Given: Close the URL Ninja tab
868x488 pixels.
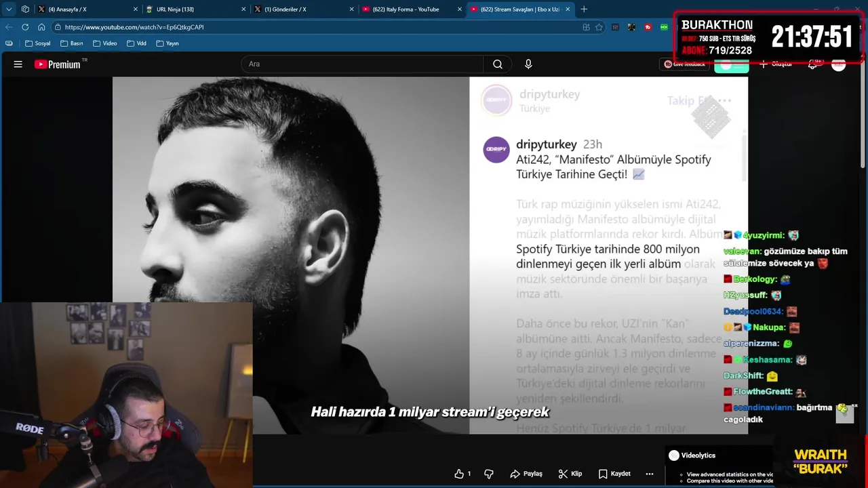Looking at the screenshot, I should 243,9.
